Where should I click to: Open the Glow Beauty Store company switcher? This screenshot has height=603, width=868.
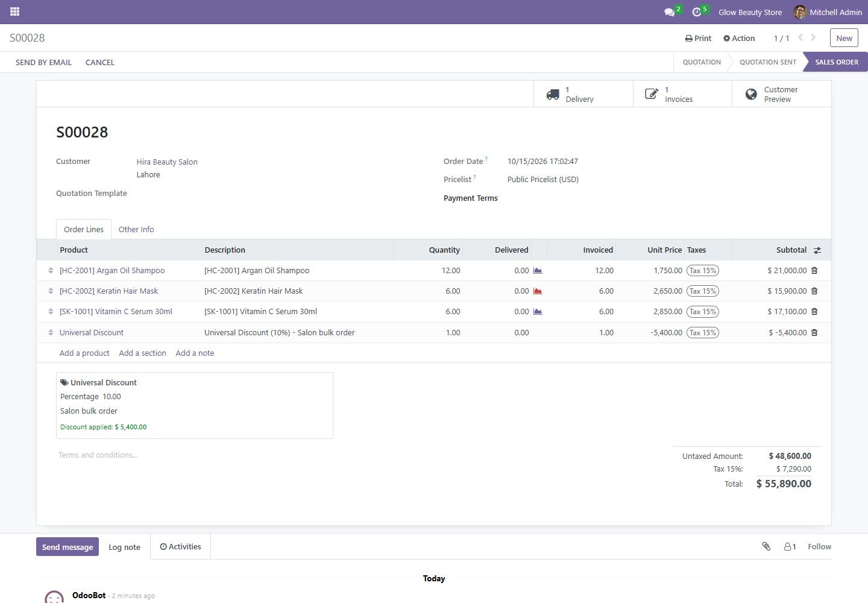coord(750,12)
